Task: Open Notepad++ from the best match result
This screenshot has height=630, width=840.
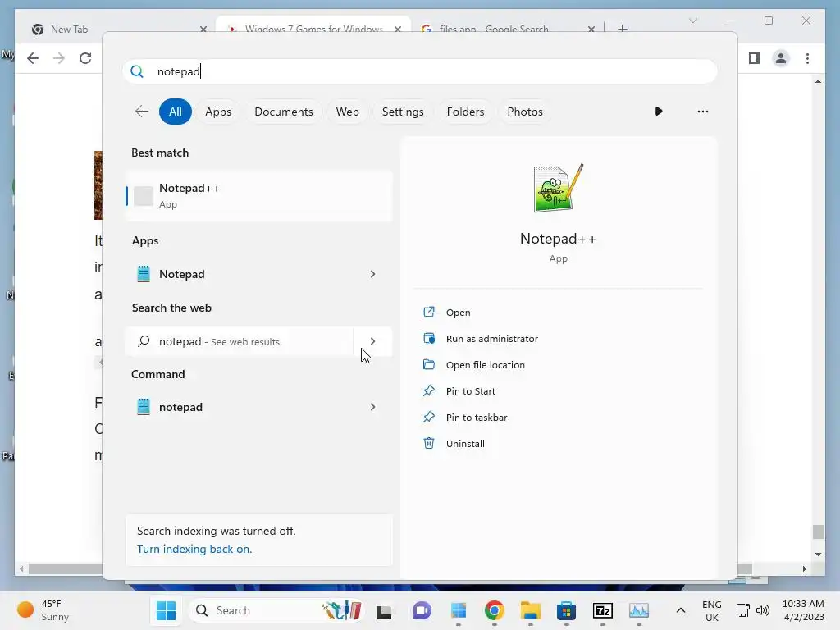Action: click(258, 195)
